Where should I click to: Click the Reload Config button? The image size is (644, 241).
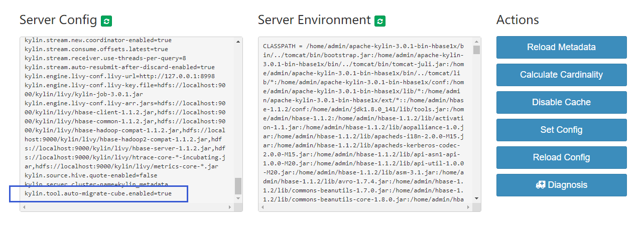(x=561, y=157)
